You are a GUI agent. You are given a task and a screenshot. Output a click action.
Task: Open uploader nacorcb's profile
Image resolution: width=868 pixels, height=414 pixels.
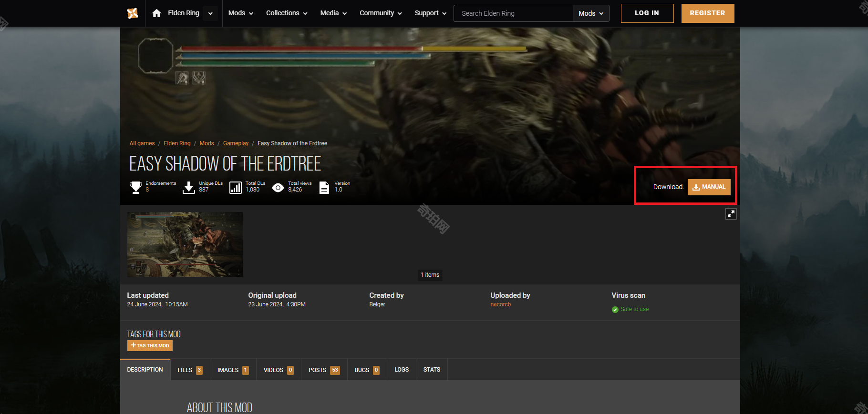click(501, 304)
